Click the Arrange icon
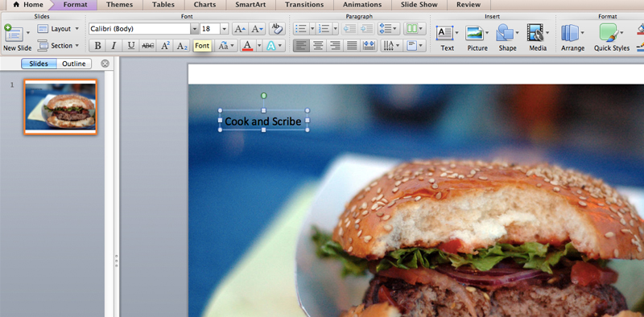The height and width of the screenshot is (317, 644). click(x=570, y=33)
